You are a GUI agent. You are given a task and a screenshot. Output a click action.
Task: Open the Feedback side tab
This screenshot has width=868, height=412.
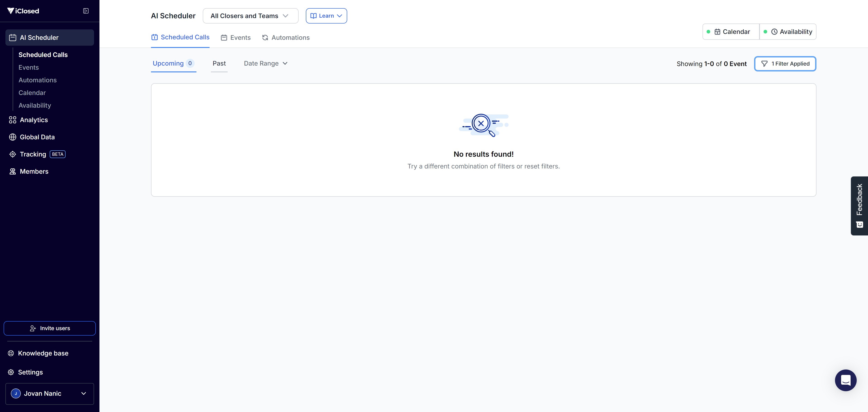859,205
